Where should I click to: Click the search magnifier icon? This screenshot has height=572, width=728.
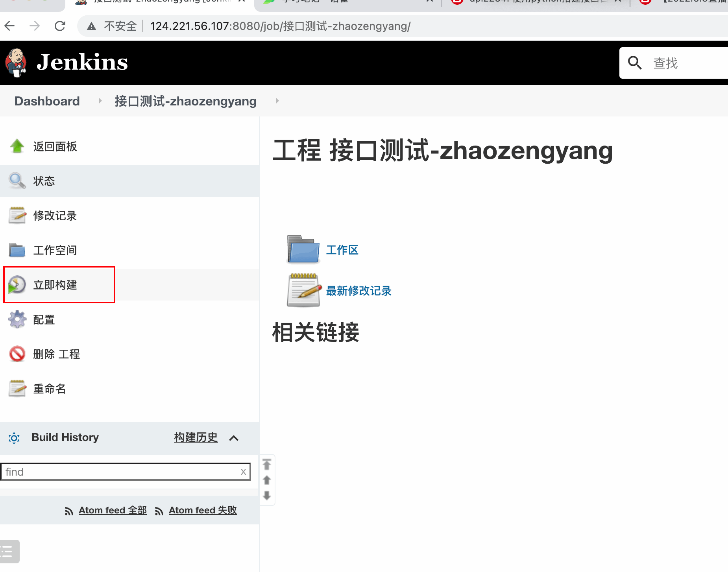coord(634,63)
